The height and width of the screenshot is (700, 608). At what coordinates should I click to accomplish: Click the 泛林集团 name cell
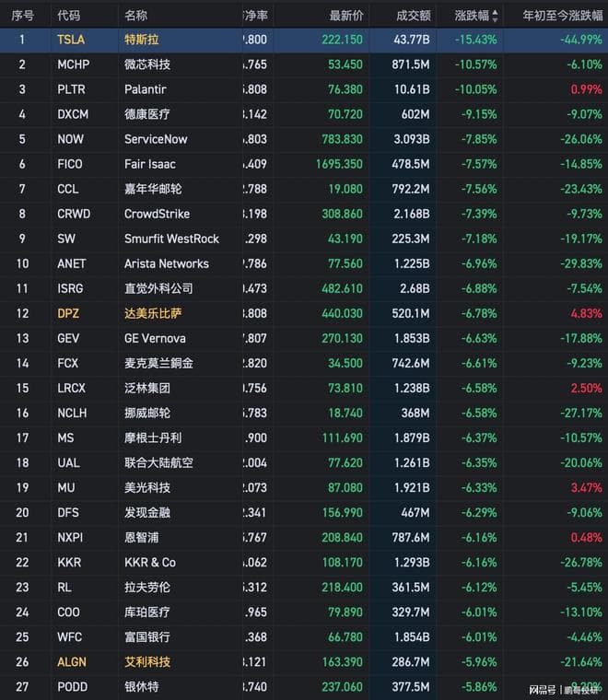coord(147,389)
